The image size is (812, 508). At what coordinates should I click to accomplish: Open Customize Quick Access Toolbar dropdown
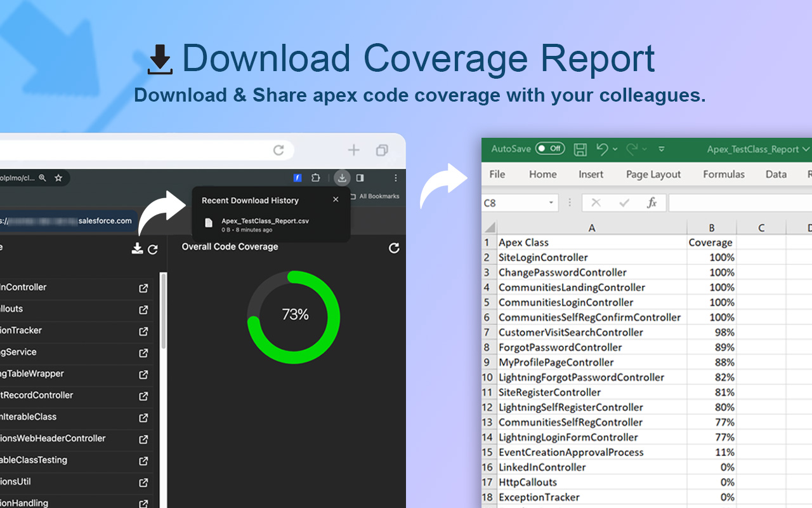pyautogui.click(x=662, y=150)
